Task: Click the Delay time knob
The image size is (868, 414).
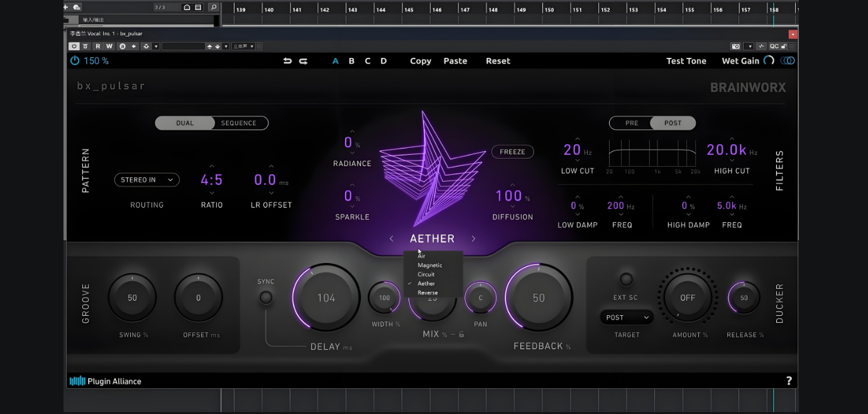Action: (326, 298)
